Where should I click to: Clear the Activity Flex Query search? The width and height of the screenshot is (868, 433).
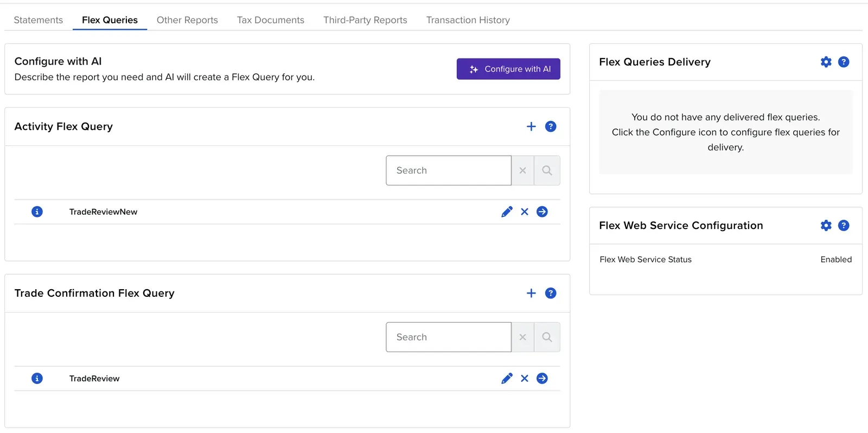(x=522, y=170)
